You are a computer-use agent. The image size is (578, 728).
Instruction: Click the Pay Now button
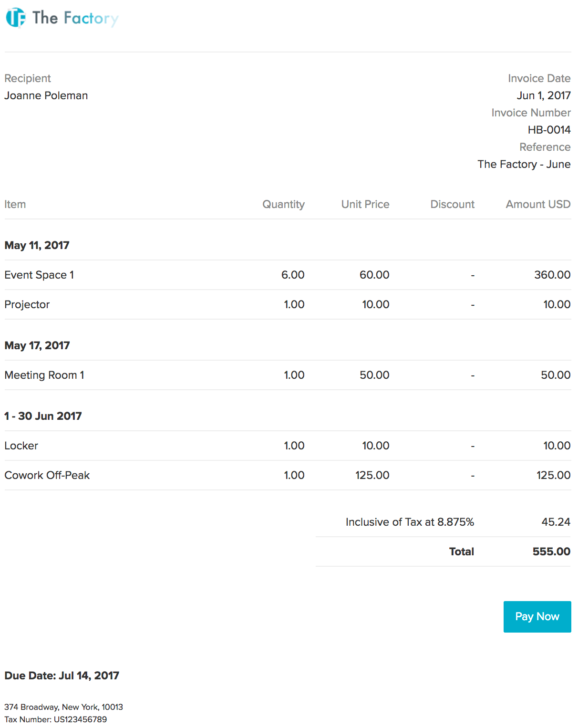click(537, 616)
